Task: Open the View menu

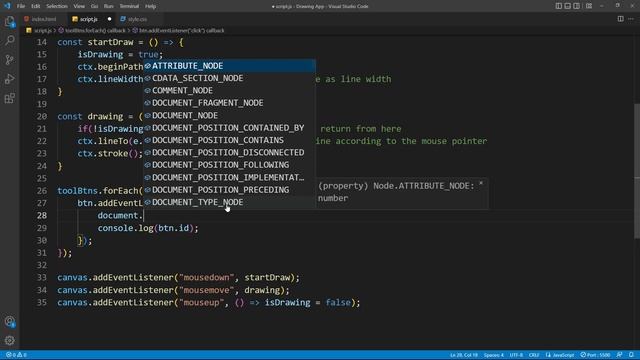Action: pos(79,6)
